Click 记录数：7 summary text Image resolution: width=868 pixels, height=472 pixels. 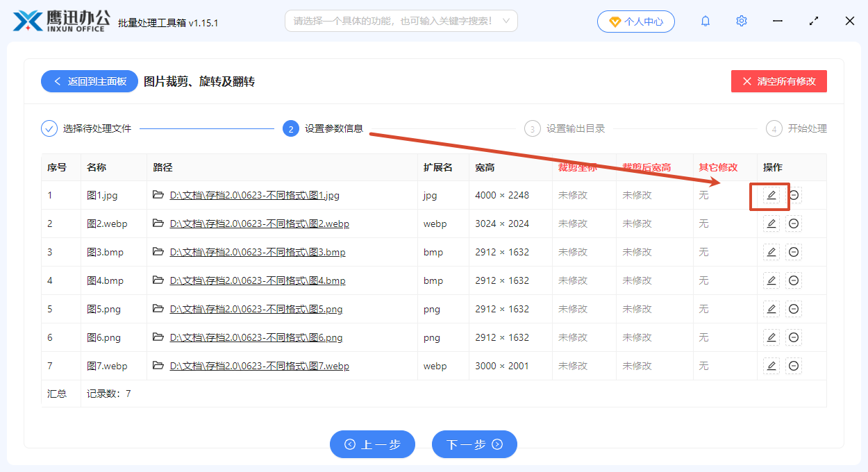point(109,394)
